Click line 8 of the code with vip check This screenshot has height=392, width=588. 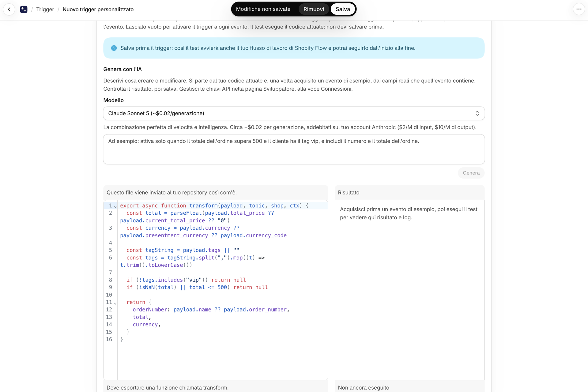pyautogui.click(x=186, y=280)
